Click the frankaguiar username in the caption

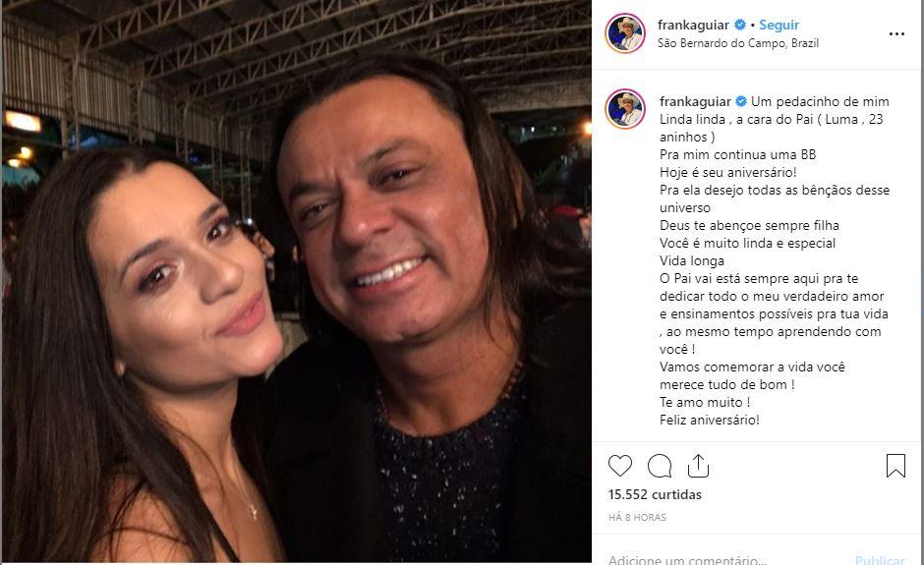(x=695, y=101)
